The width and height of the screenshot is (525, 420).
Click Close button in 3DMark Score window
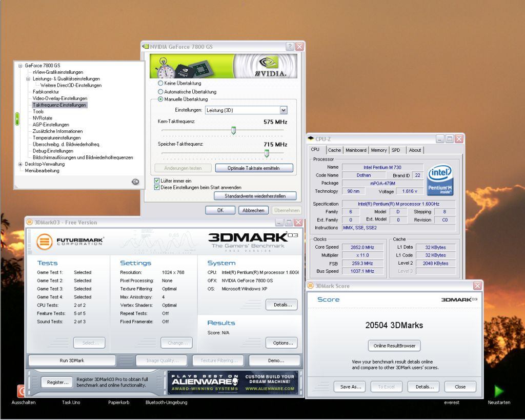click(x=460, y=387)
